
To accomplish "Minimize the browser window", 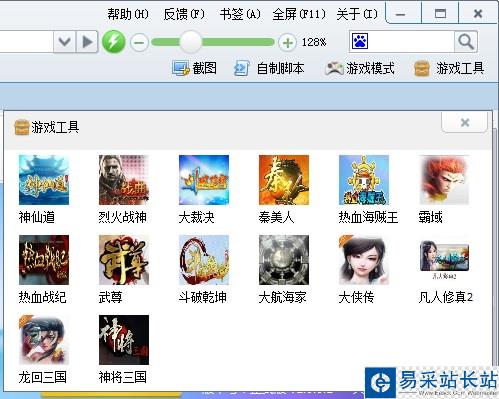I will click(x=400, y=14).
